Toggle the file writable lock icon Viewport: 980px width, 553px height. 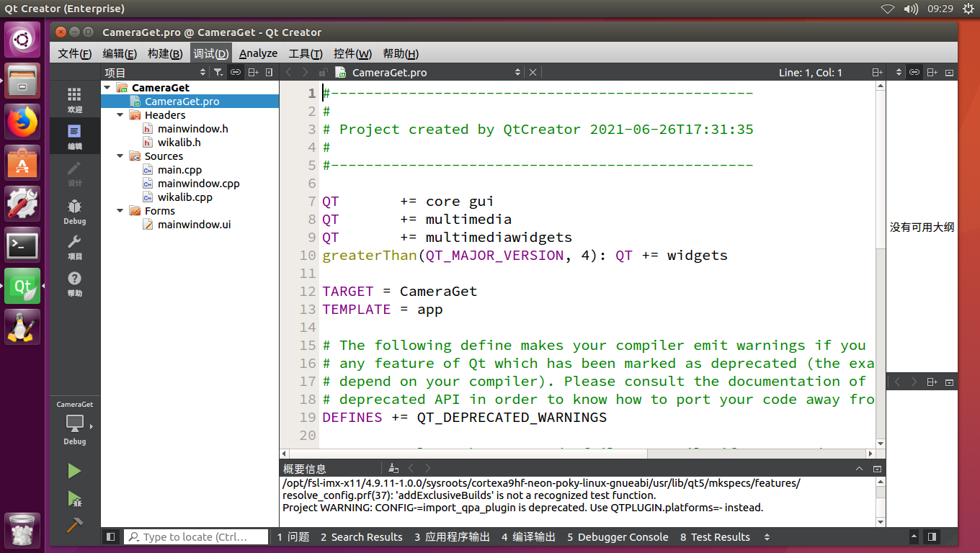pyautogui.click(x=323, y=72)
